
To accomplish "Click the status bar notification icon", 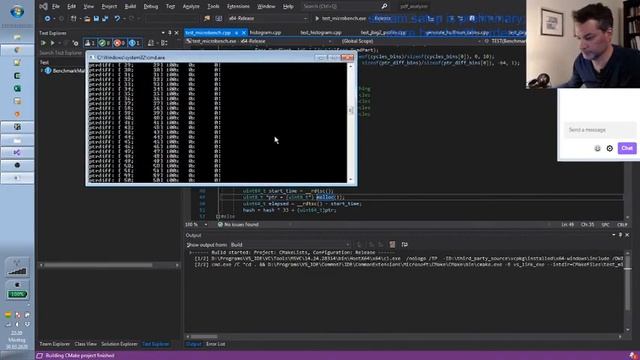I will tap(632, 356).
